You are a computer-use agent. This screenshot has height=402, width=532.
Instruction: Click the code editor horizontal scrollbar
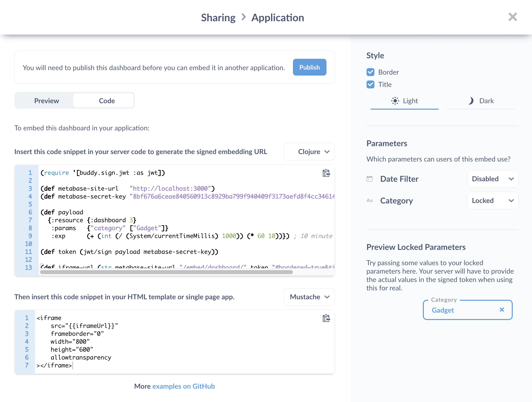pyautogui.click(x=166, y=272)
